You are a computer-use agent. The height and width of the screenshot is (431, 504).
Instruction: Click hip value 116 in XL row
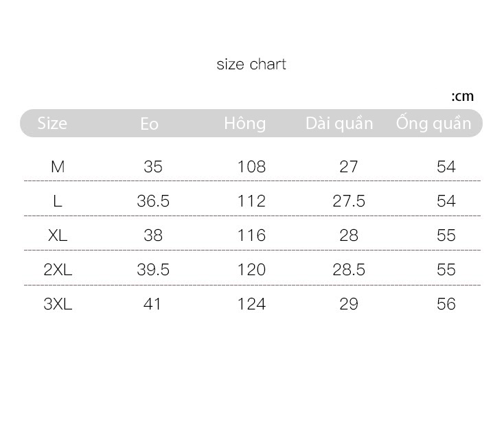(x=251, y=235)
